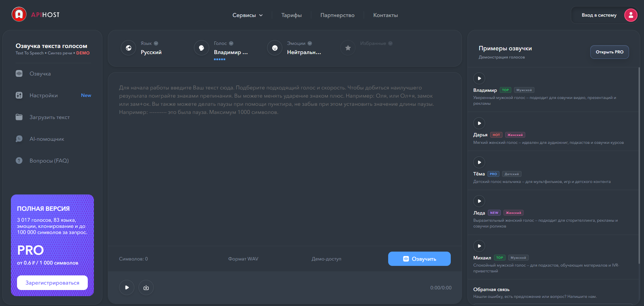Open the Тарифы menu item
Screen dimensions: 644x306
(x=291, y=15)
